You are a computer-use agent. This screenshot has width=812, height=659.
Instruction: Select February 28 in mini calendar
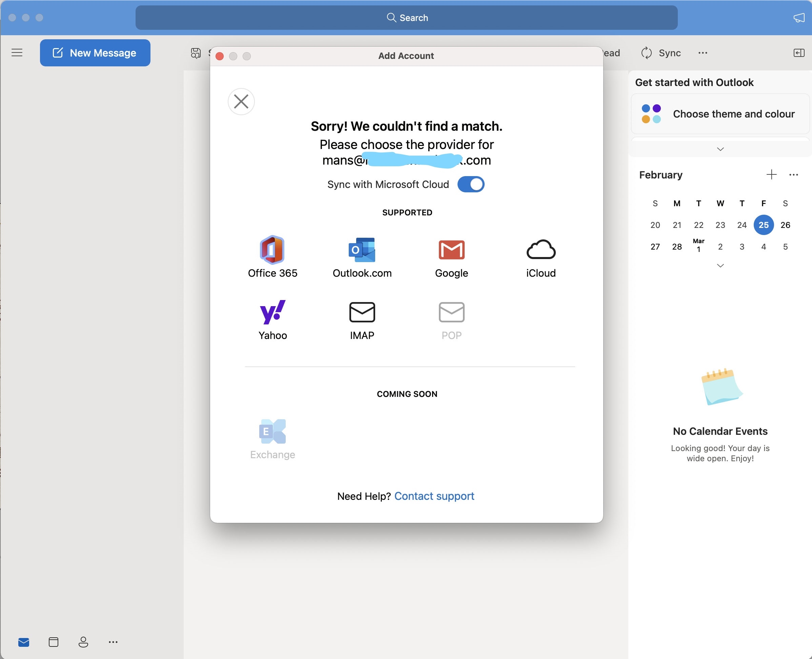pos(676,247)
